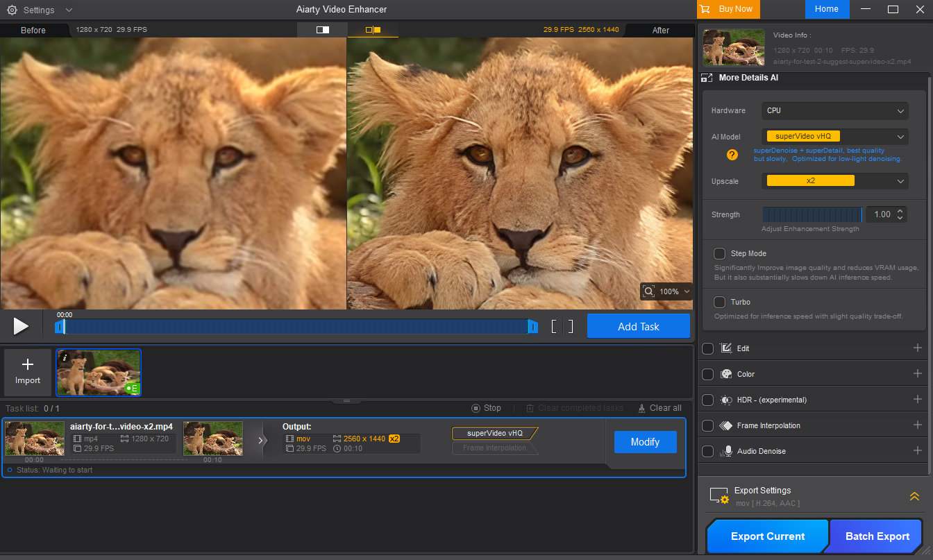Enable the Step Mode checkbox
The width and height of the screenshot is (933, 560).
tap(720, 253)
